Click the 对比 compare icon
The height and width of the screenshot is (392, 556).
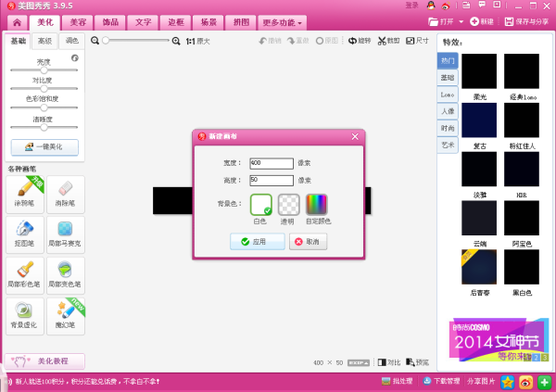(x=382, y=362)
